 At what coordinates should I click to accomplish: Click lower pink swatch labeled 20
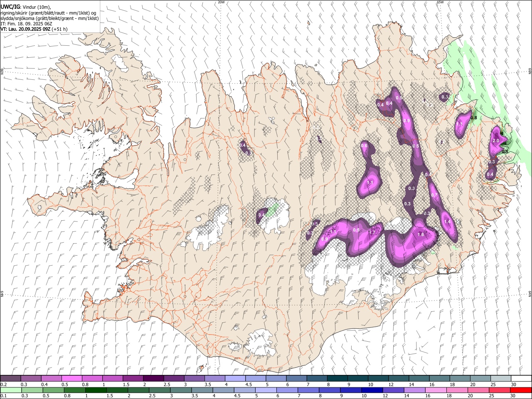point(478,390)
